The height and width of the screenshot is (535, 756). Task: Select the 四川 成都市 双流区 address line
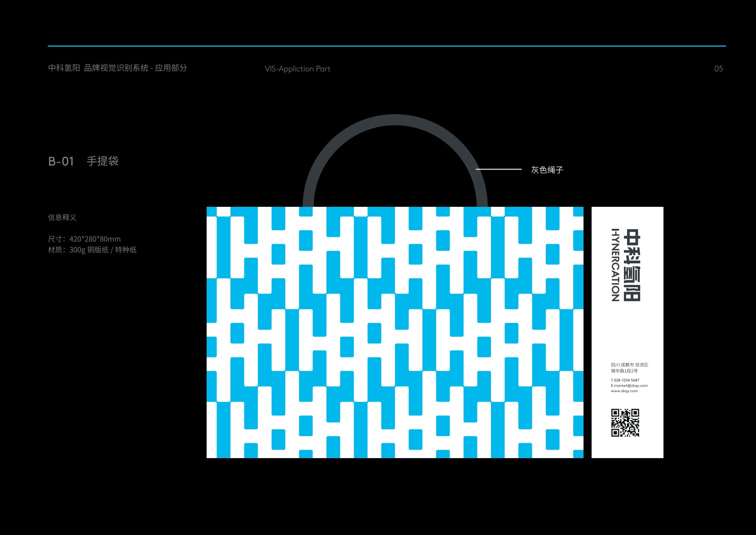point(629,365)
